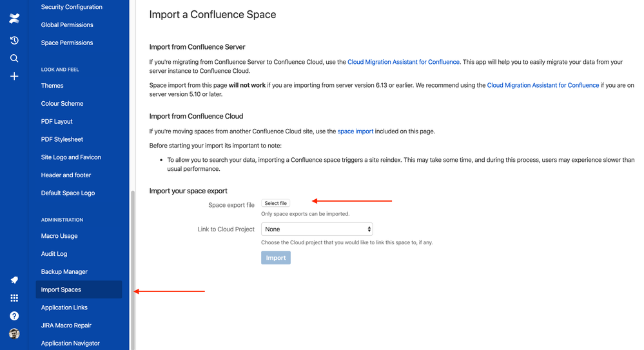644x350 pixels.
Task: Click the 'LOOK AND FEEL' section label
Action: click(60, 70)
